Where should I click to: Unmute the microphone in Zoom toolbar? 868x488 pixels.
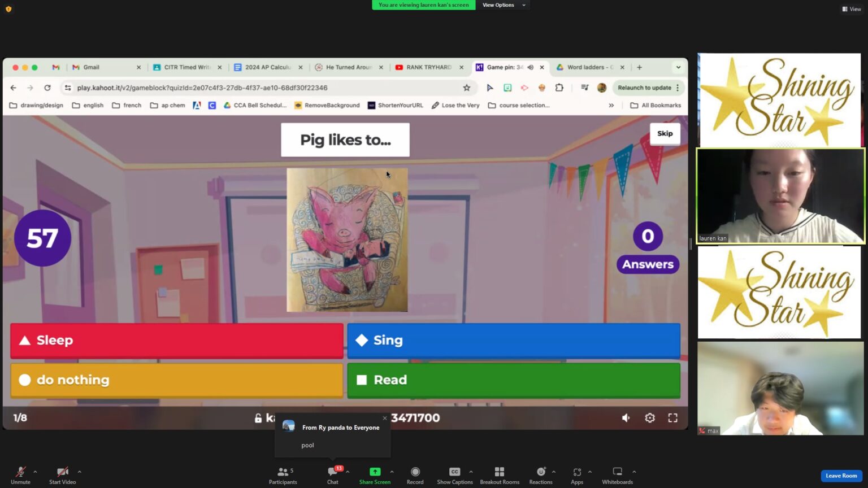point(20,475)
